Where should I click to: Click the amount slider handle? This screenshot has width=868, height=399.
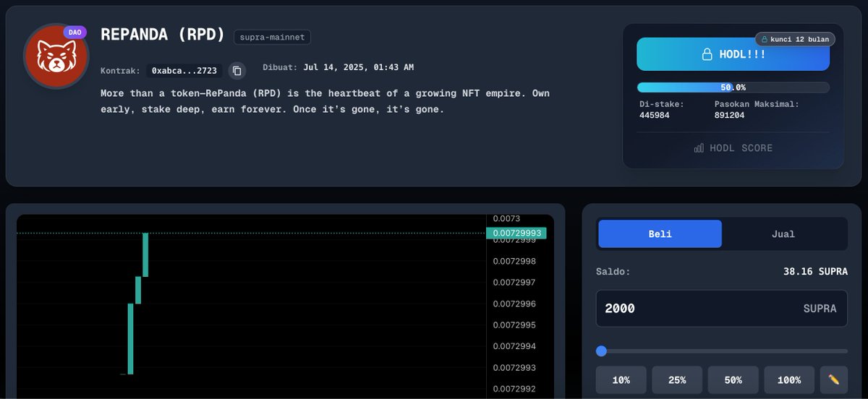(601, 351)
